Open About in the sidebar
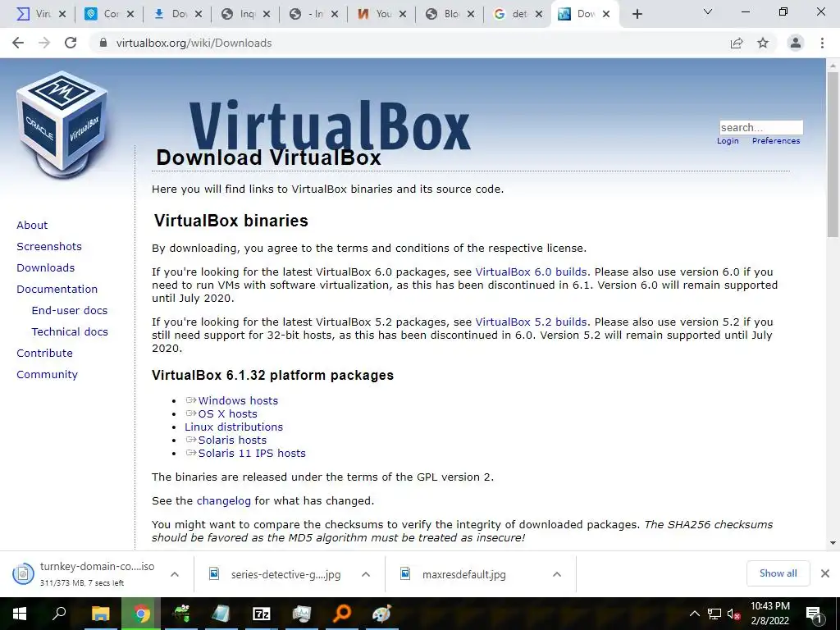 click(x=32, y=225)
